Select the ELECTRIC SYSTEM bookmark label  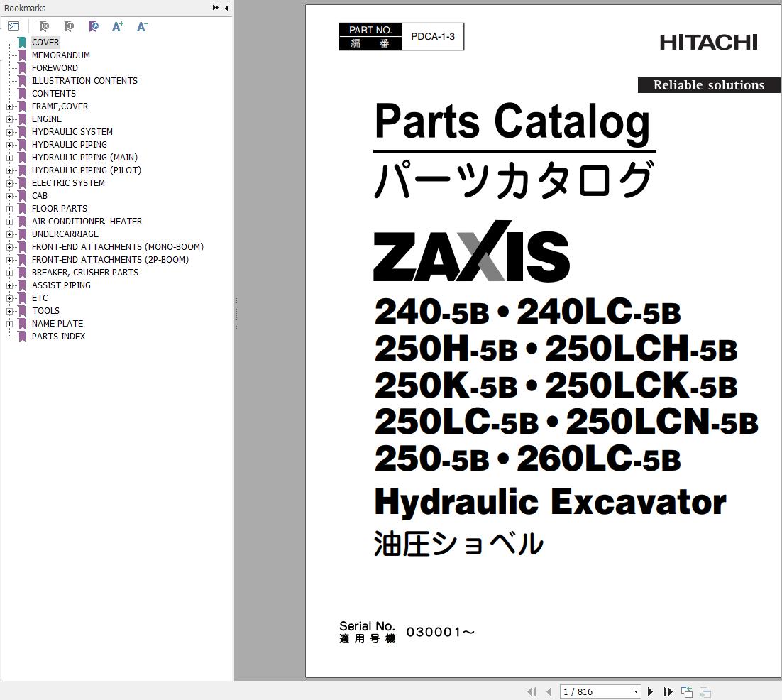pos(68,183)
